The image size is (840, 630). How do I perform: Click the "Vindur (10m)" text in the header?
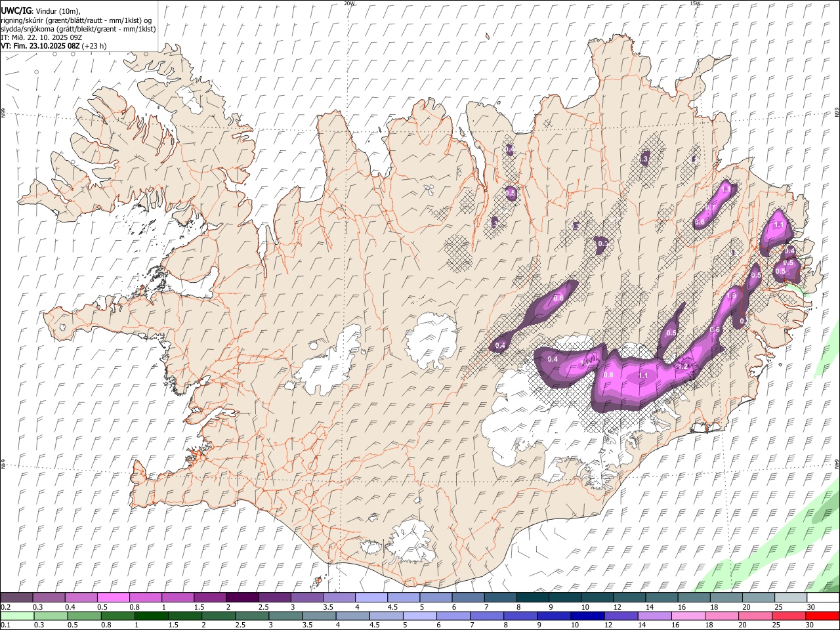tap(57, 10)
